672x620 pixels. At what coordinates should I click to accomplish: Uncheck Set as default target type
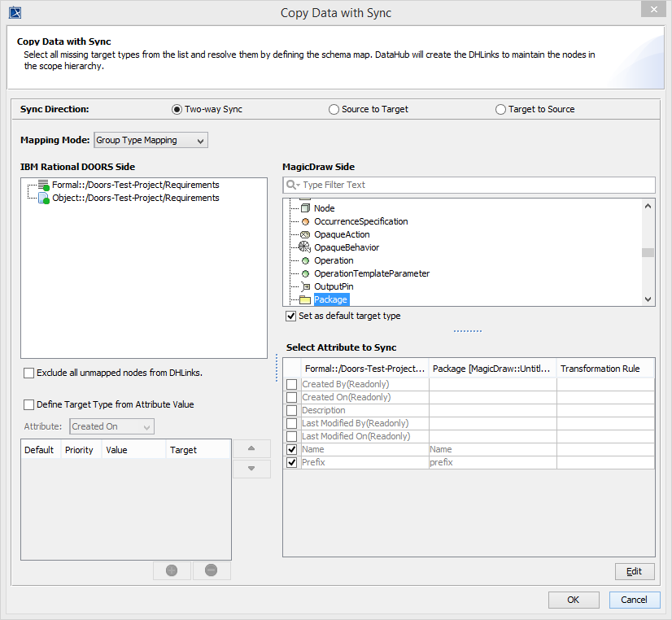(x=291, y=316)
